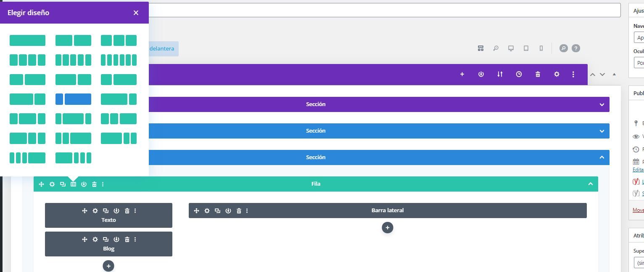The height and width of the screenshot is (272, 644).
Task: Add module below Barra lateral
Action: (388, 228)
